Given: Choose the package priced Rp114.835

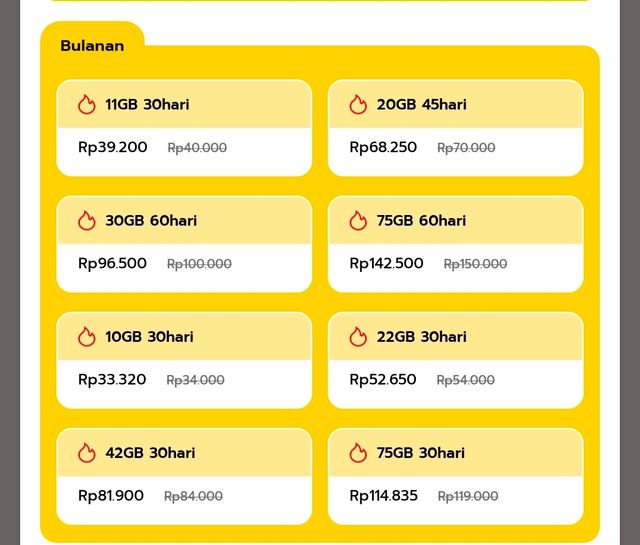Looking at the screenshot, I should point(456,476).
